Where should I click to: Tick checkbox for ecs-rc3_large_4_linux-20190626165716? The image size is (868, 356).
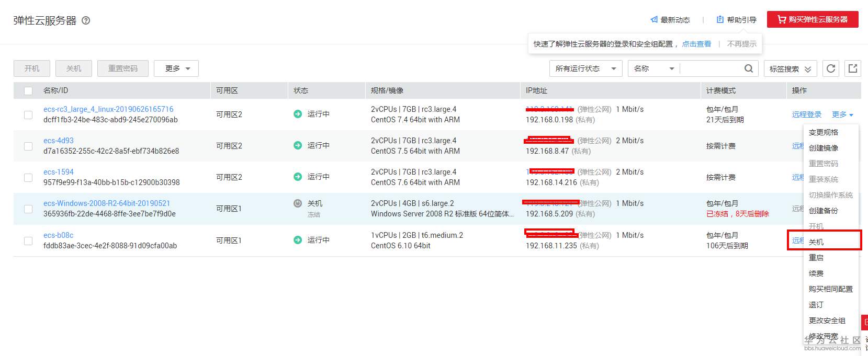coord(28,114)
